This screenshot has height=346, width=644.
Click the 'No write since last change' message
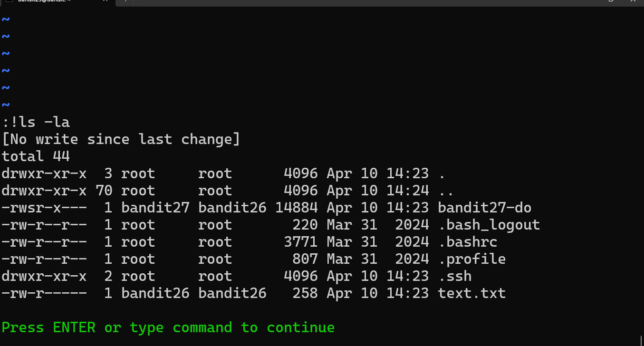121,139
